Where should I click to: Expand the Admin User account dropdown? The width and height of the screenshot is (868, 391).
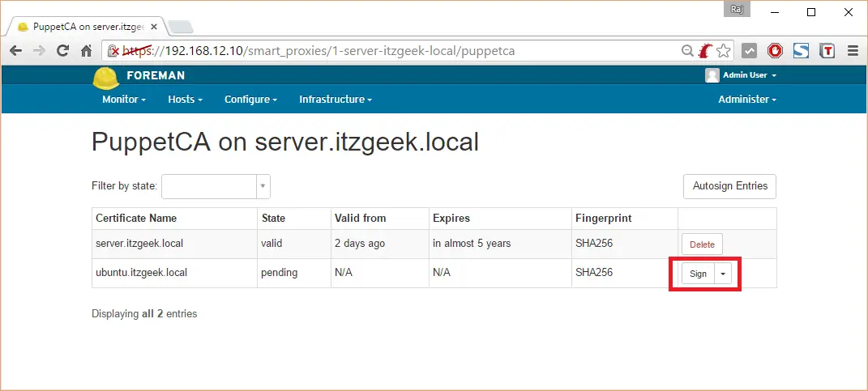(x=750, y=75)
